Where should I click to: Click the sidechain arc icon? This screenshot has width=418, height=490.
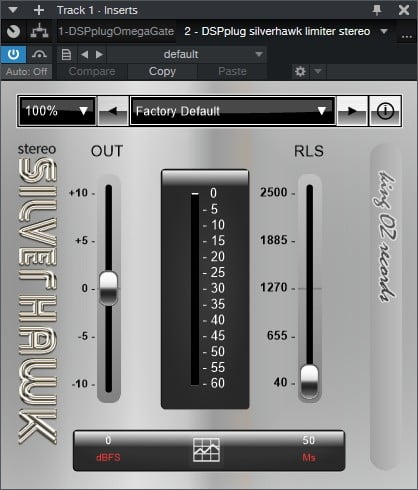[x=39, y=54]
